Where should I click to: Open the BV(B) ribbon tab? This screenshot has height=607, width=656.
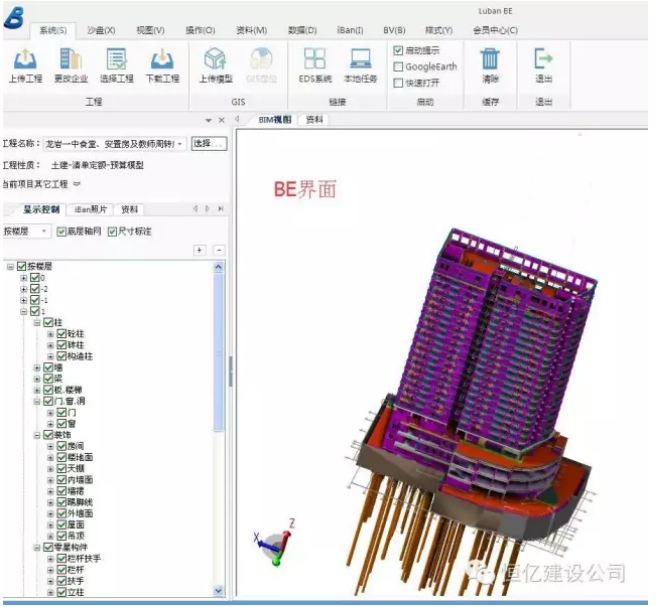click(394, 31)
